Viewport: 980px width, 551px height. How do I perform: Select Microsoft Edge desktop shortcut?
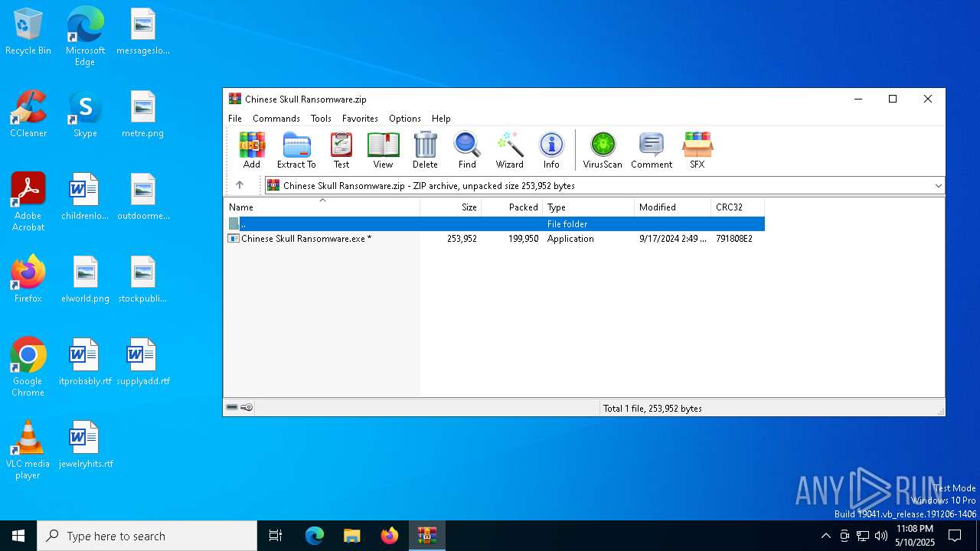click(85, 37)
